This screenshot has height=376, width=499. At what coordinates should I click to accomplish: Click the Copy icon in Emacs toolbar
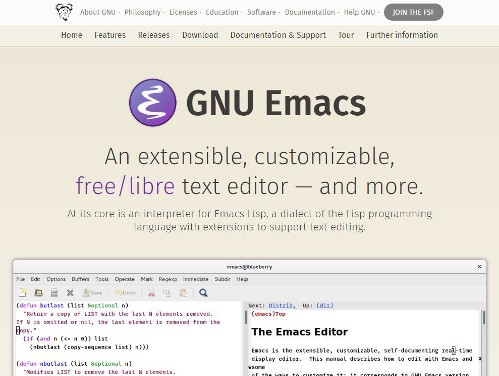pos(167,293)
